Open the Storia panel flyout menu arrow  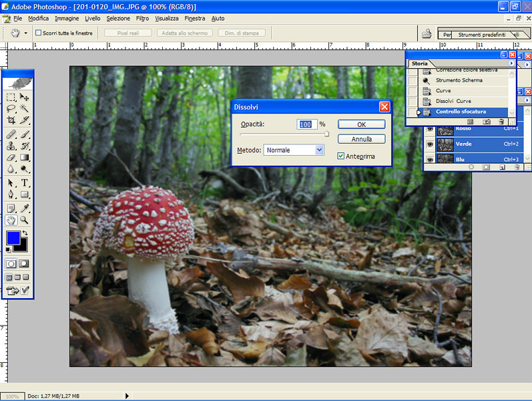pyautogui.click(x=511, y=63)
